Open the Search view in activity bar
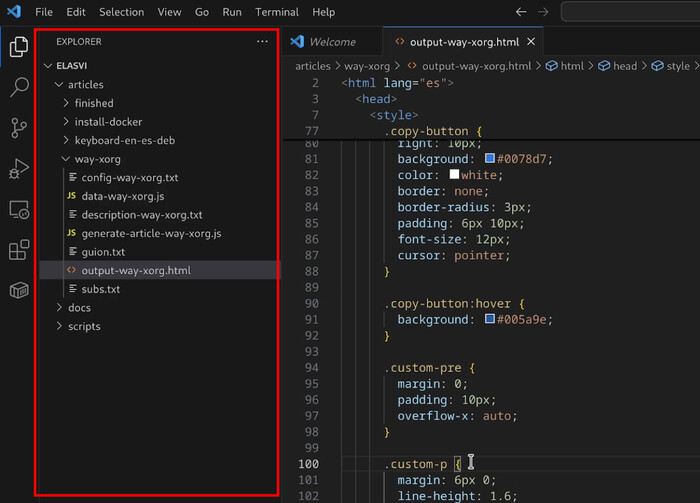 [19, 87]
